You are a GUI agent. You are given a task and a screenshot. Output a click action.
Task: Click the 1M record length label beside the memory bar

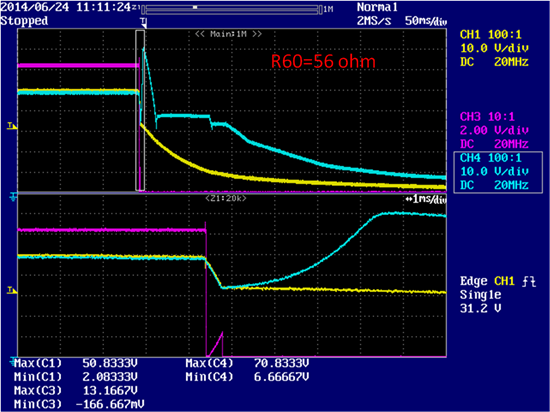tap(328, 9)
